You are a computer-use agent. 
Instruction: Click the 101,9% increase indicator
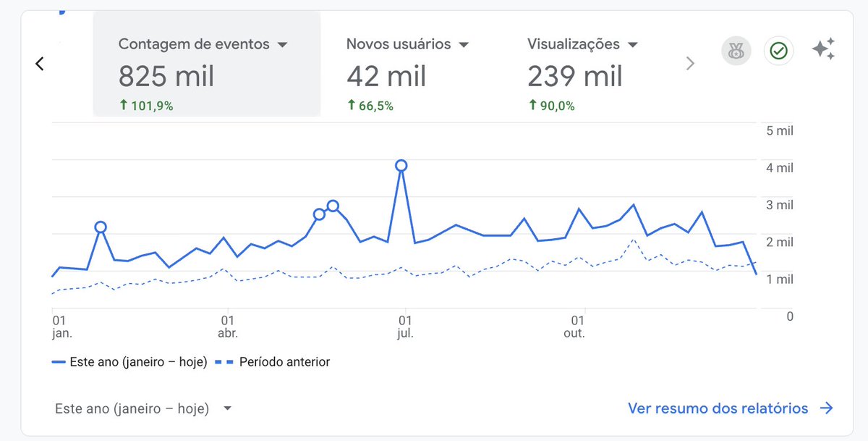click(146, 106)
